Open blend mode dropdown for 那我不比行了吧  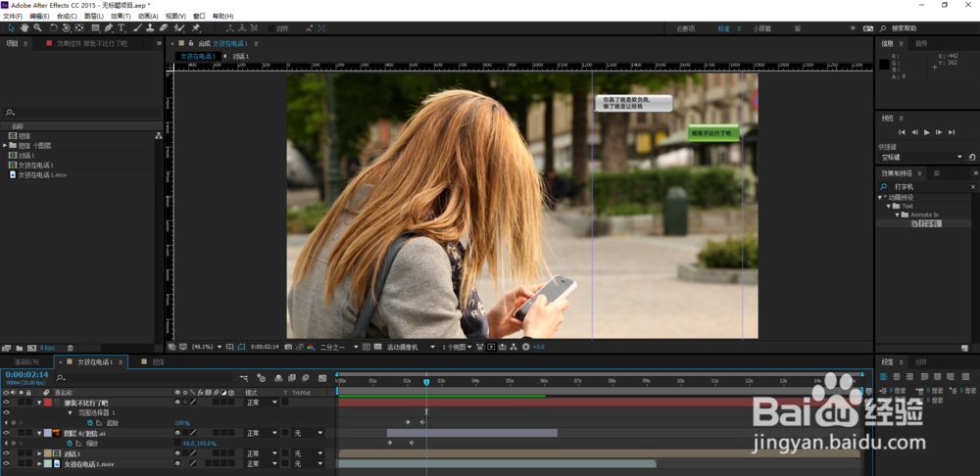[x=261, y=403]
